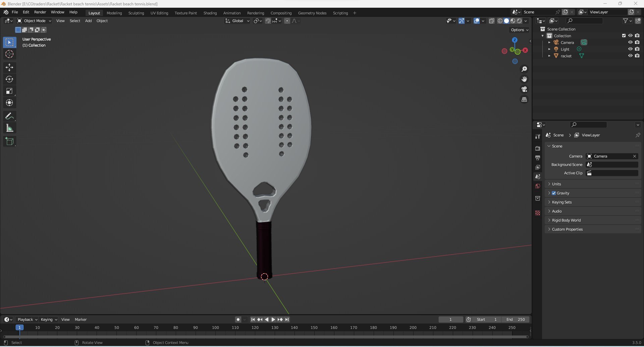Viewport: 644px width, 347px height.
Task: Toggle X-ray mode button
Action: click(491, 21)
